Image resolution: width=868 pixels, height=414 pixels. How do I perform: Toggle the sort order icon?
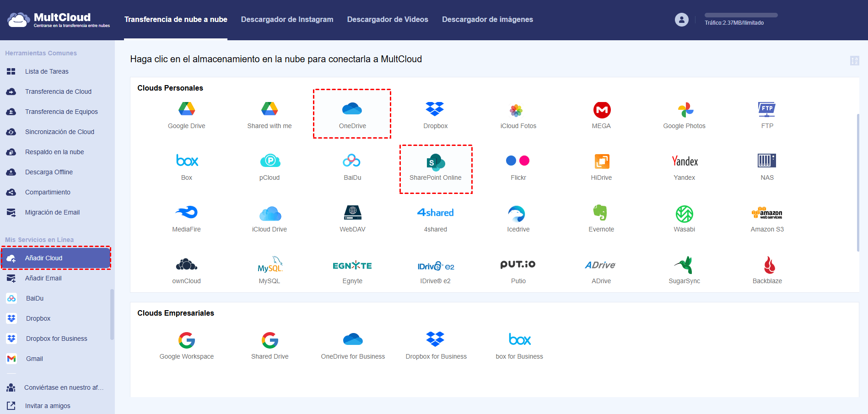coord(854,60)
